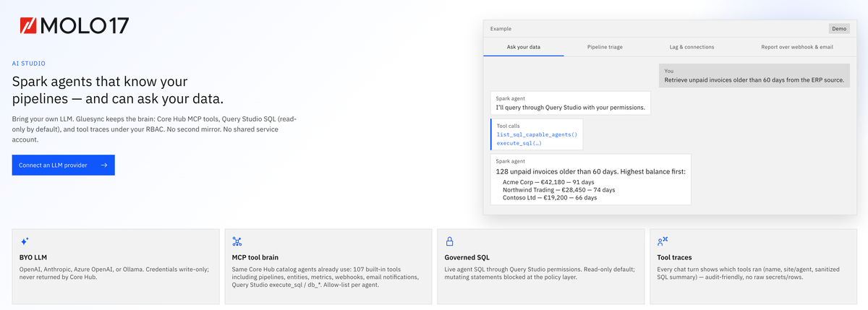
Task: Click the Tool traces people icon
Action: [663, 241]
